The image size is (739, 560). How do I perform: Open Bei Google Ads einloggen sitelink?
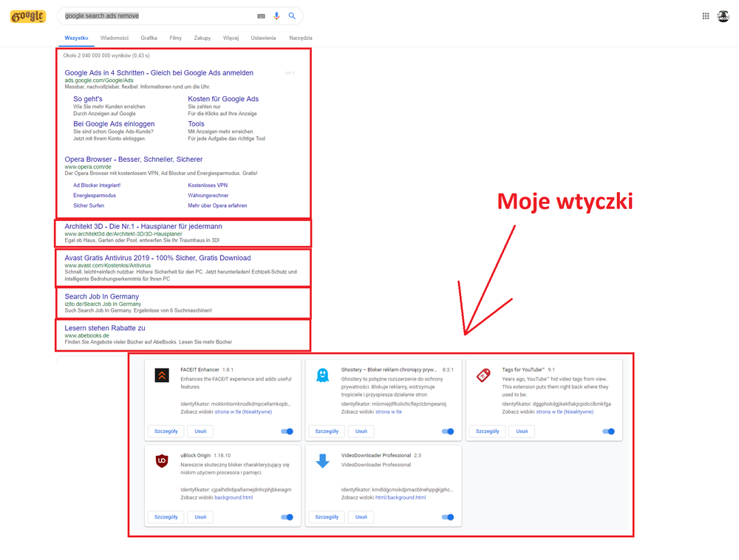[114, 124]
